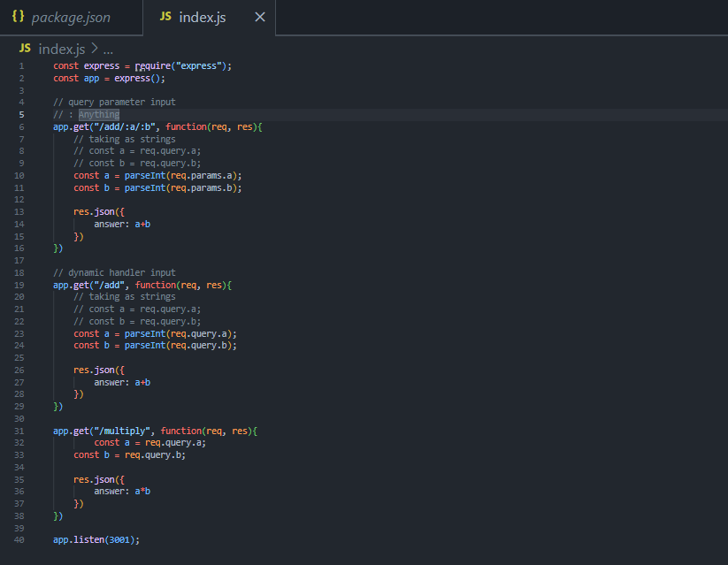Click the closing '})' on line 38
The image size is (728, 565).
tap(58, 516)
